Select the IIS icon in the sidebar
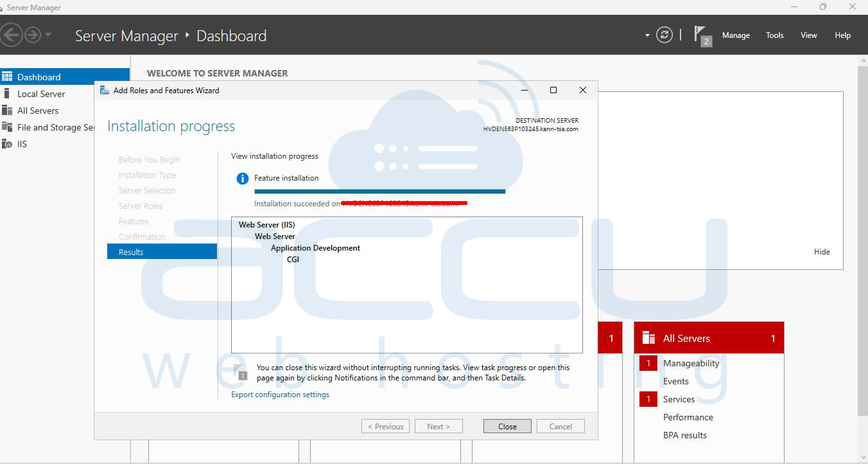Screen dimensions: 868x464 point(7,144)
